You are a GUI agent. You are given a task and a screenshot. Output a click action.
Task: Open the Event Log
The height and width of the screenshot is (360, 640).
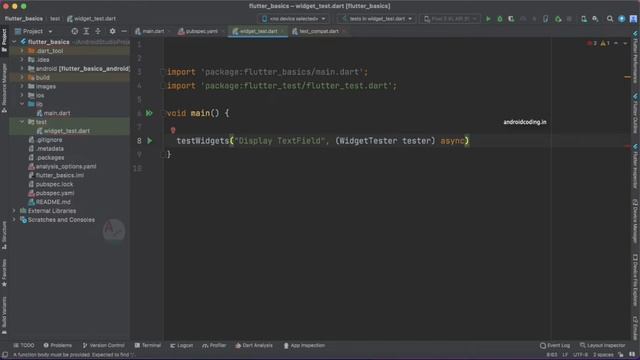point(555,345)
